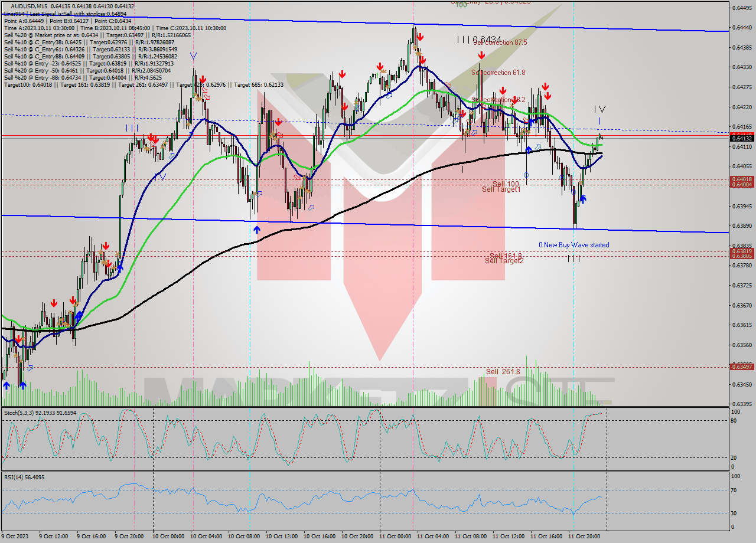Click the current price tag 0.64132
The height and width of the screenshot is (543, 756).
[x=742, y=138]
